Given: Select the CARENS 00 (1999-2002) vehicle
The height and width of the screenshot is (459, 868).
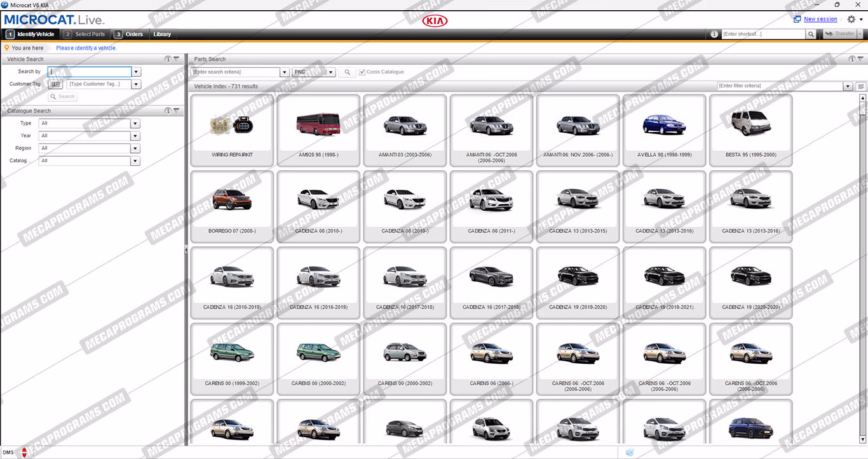Looking at the screenshot, I should pyautogui.click(x=232, y=359).
